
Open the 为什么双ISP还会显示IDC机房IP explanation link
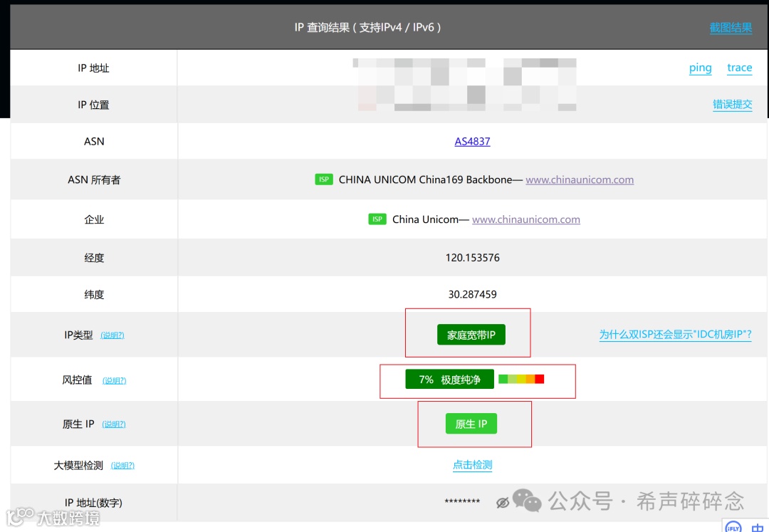click(675, 335)
